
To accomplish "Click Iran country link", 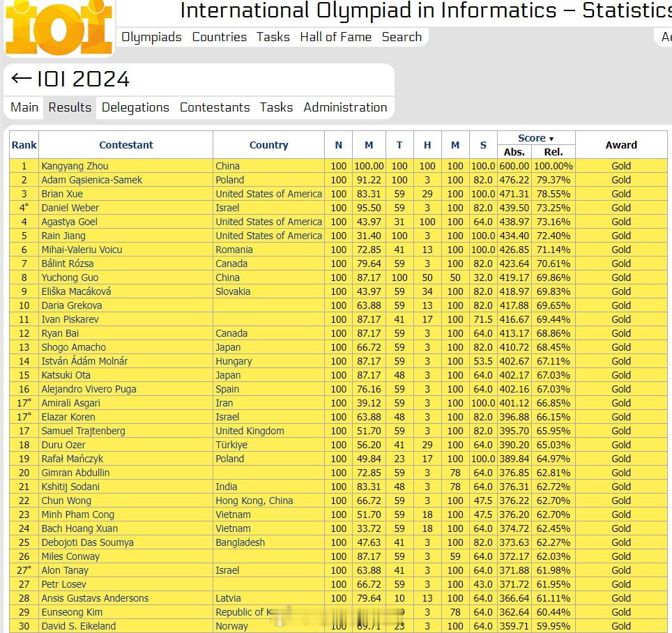I will [224, 403].
